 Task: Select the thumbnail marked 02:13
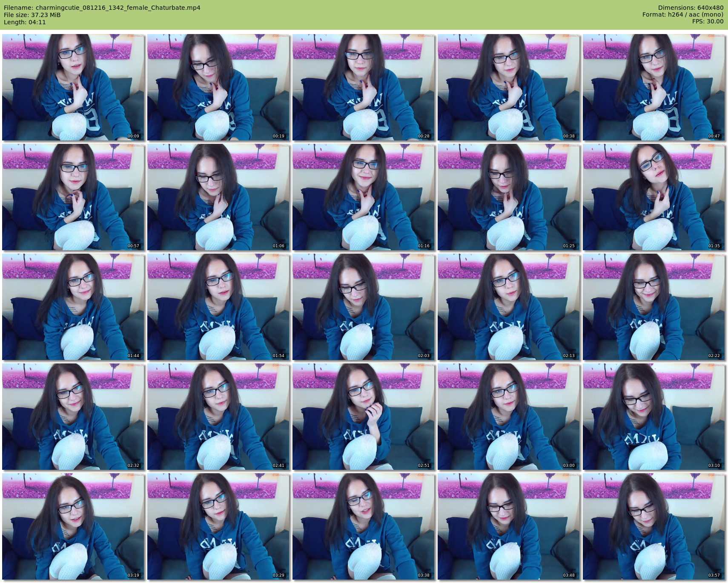click(509, 307)
